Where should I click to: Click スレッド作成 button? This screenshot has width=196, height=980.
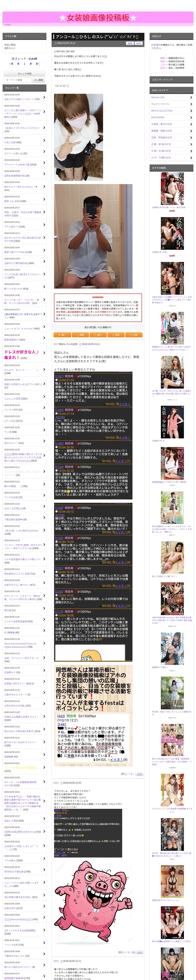click(25, 73)
